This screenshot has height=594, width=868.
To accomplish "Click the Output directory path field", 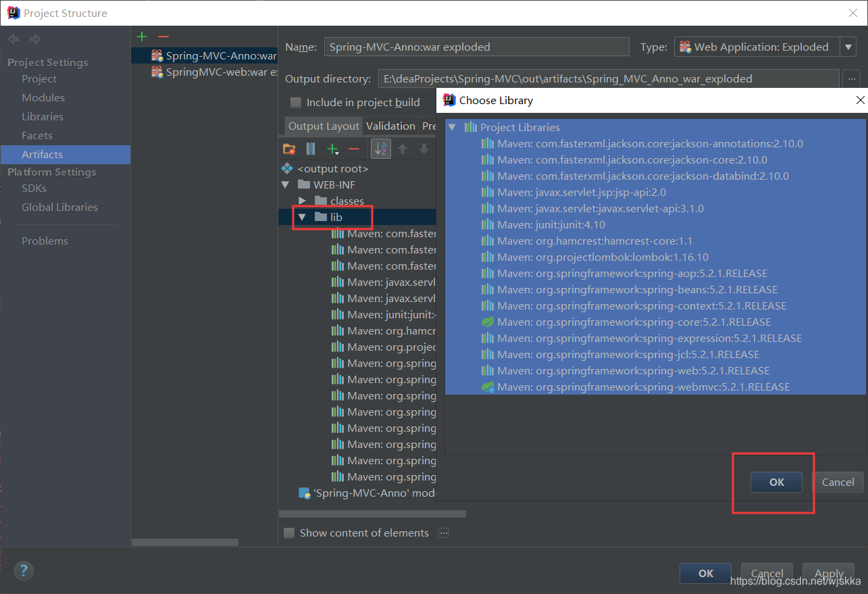I will click(609, 78).
